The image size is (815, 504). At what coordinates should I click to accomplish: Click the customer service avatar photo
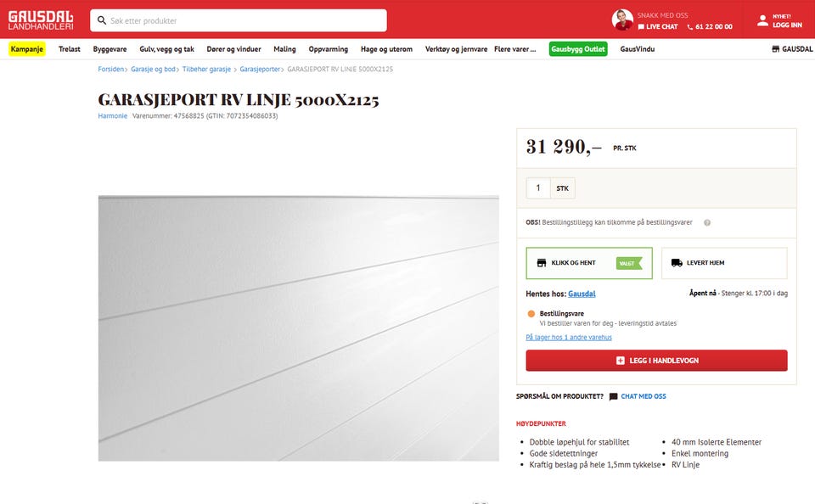[622, 20]
